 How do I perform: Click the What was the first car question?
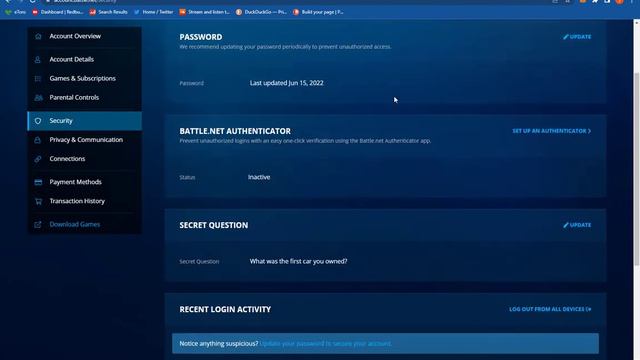[x=298, y=261]
